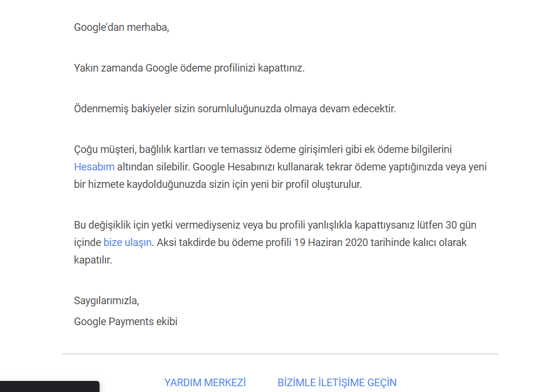Click the 'Ödenmemiş bakiyeler' sentence
554x392 pixels.
click(235, 109)
